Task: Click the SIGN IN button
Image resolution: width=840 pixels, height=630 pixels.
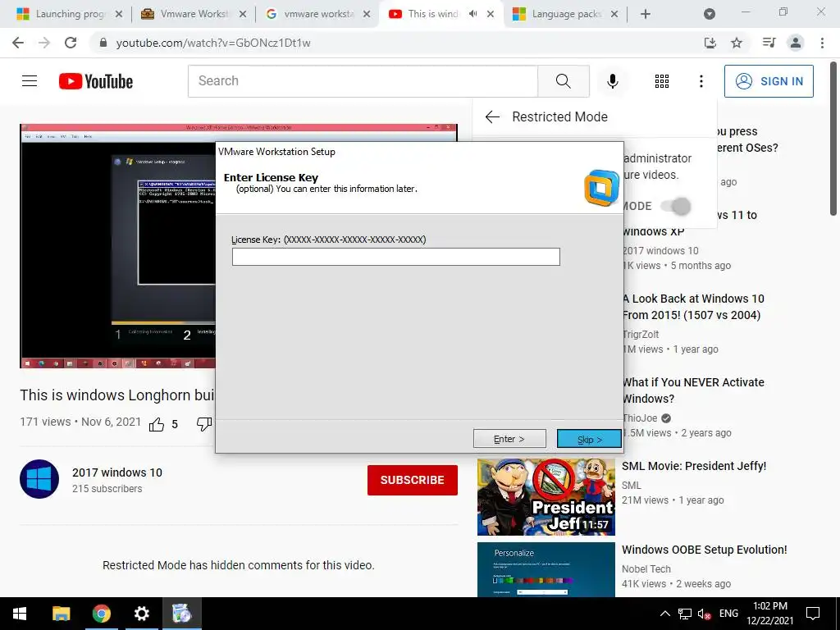Action: (x=769, y=81)
